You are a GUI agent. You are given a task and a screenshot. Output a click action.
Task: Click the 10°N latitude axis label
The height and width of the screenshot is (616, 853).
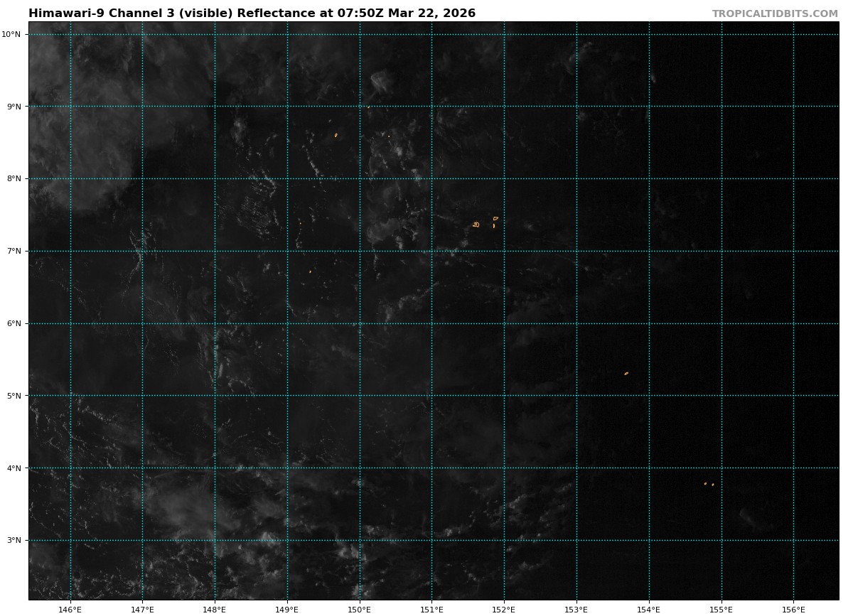click(14, 34)
